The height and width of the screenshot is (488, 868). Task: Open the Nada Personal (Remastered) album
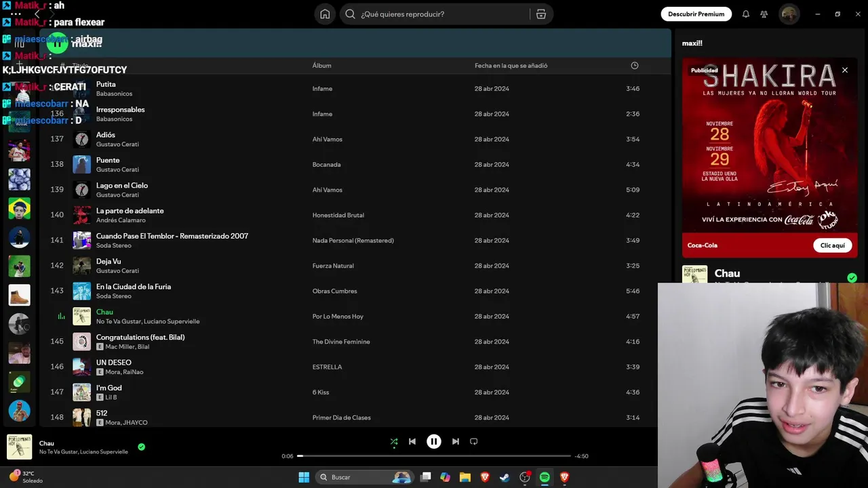pyautogui.click(x=353, y=241)
